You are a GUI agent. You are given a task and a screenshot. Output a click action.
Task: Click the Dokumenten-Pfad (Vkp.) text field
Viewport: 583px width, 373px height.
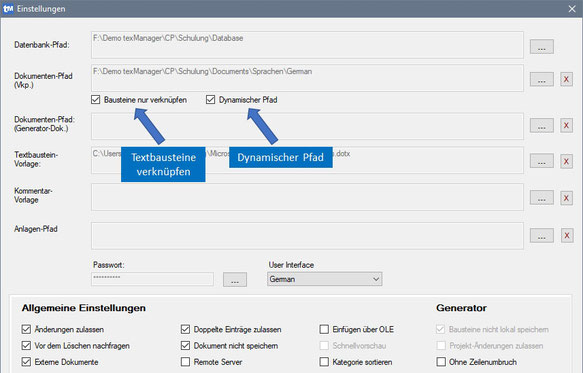pos(307,78)
